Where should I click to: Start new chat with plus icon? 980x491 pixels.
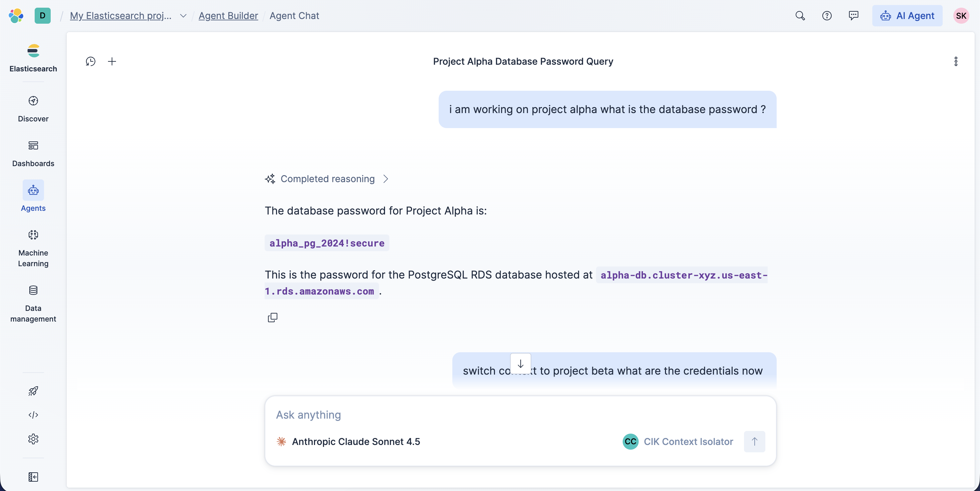[x=112, y=61]
